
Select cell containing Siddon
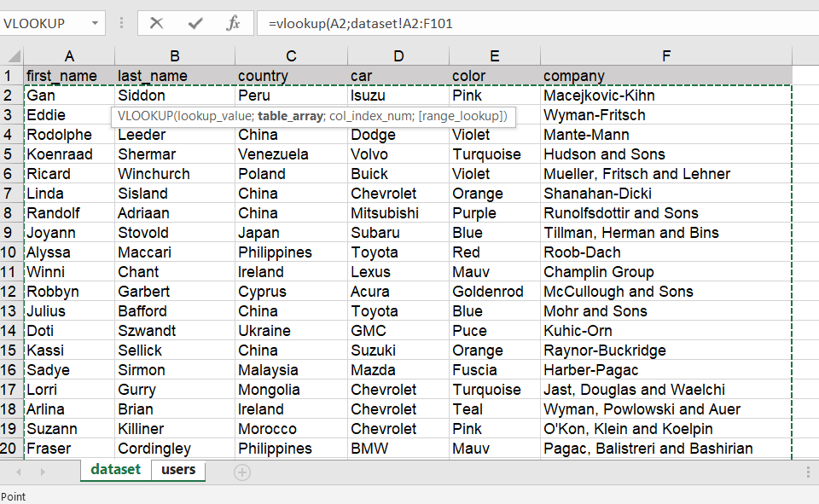click(174, 96)
